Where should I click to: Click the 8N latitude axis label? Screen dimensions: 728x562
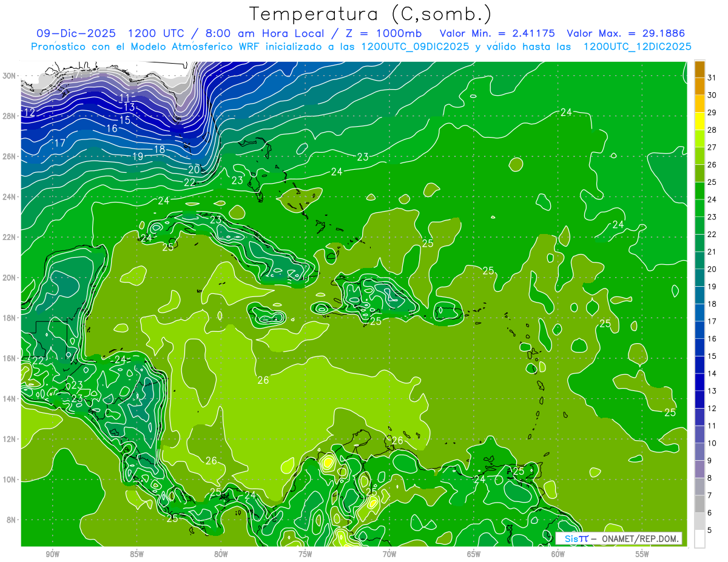click(12, 520)
